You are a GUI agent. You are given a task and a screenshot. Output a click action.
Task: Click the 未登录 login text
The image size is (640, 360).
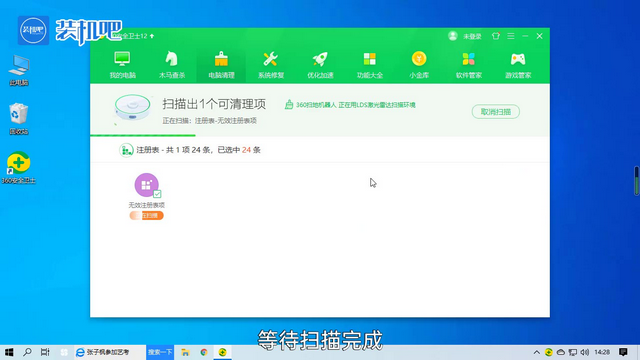coord(472,36)
